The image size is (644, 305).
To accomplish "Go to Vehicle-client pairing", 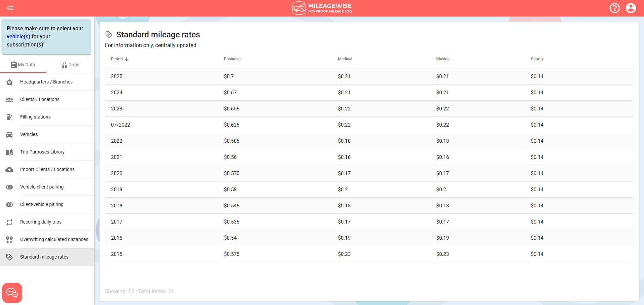I will [42, 187].
